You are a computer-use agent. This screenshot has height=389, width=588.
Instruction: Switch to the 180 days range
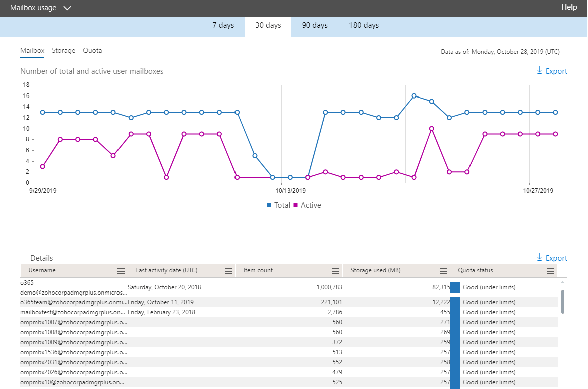point(364,25)
